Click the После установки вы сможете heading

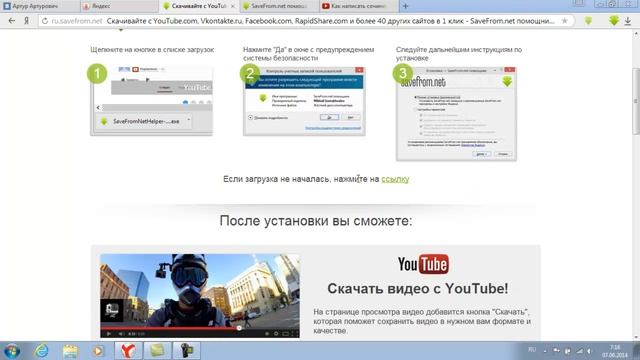pos(316,221)
